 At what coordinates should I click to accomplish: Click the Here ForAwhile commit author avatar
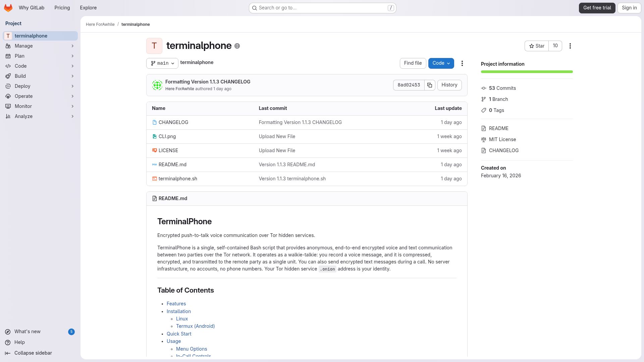157,85
